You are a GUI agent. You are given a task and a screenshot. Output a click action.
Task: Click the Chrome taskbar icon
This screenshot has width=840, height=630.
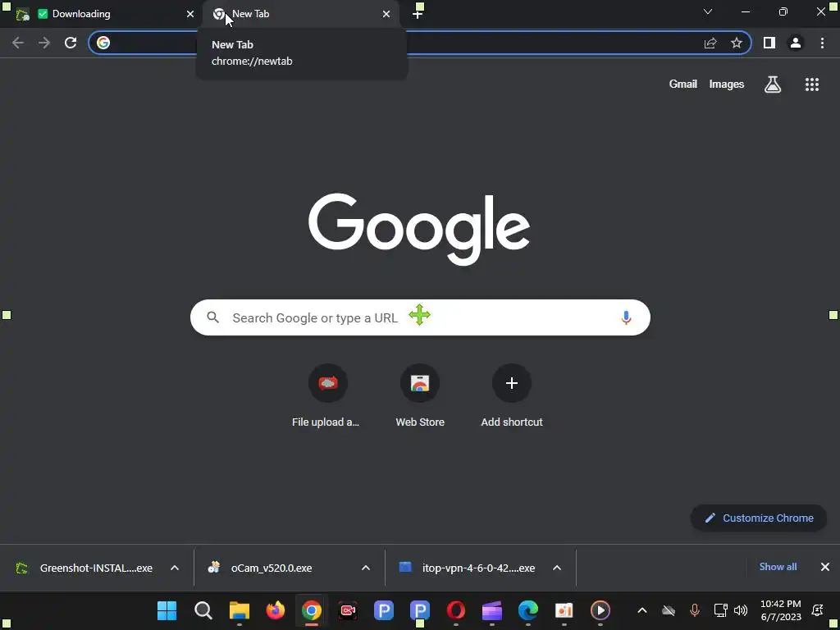click(311, 610)
